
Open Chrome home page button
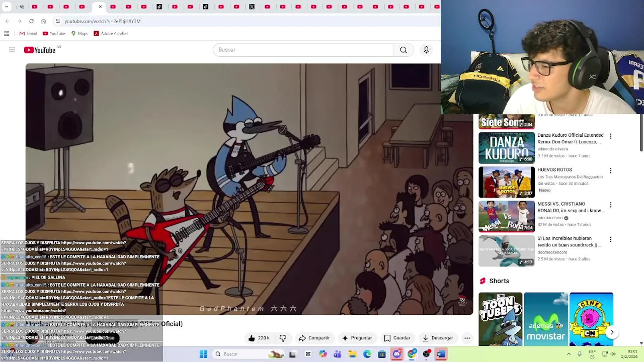pyautogui.click(x=43, y=21)
